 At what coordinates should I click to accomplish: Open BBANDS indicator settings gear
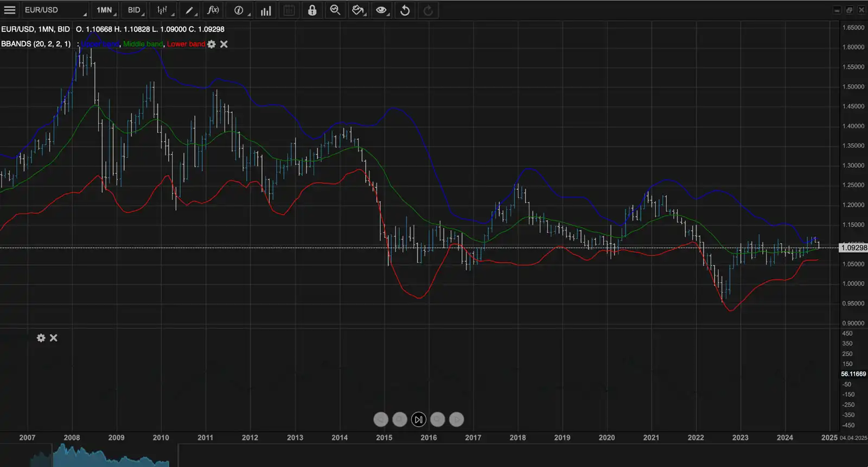click(212, 45)
